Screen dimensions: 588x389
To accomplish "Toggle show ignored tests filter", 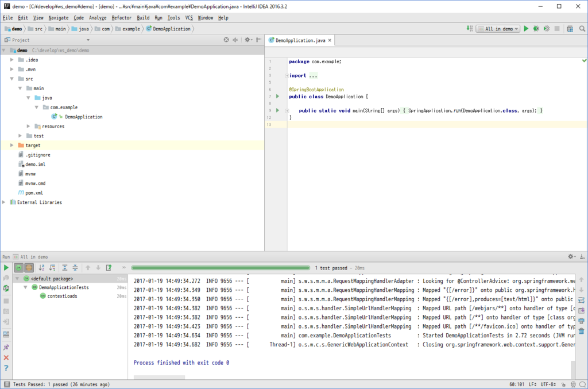I will click(29, 268).
